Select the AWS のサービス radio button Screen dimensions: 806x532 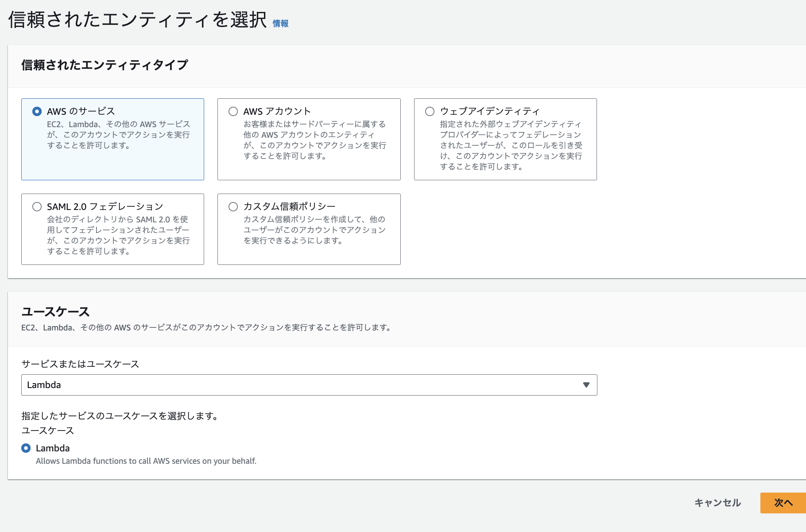point(37,112)
